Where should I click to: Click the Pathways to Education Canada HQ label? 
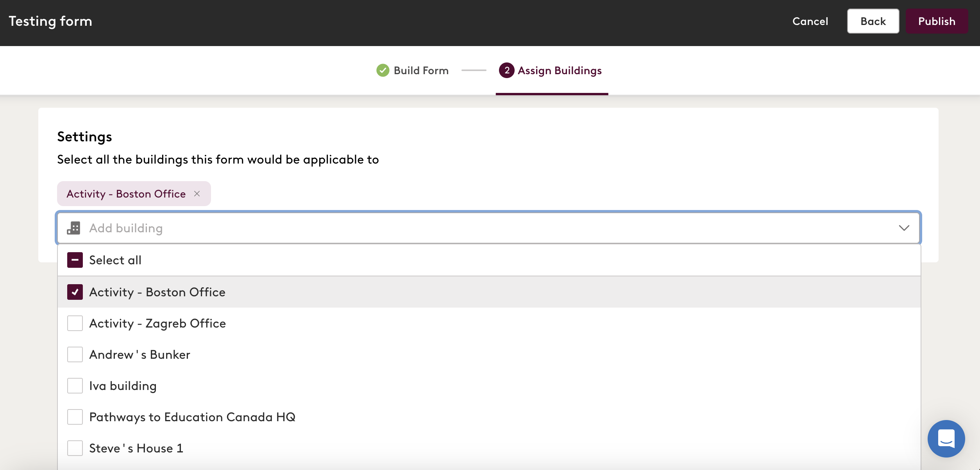click(x=192, y=417)
